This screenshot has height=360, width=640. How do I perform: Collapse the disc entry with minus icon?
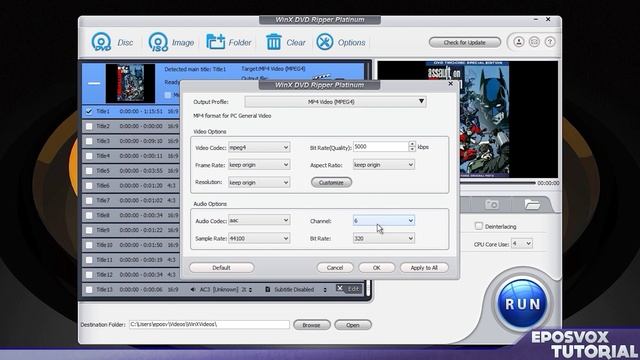point(94,83)
